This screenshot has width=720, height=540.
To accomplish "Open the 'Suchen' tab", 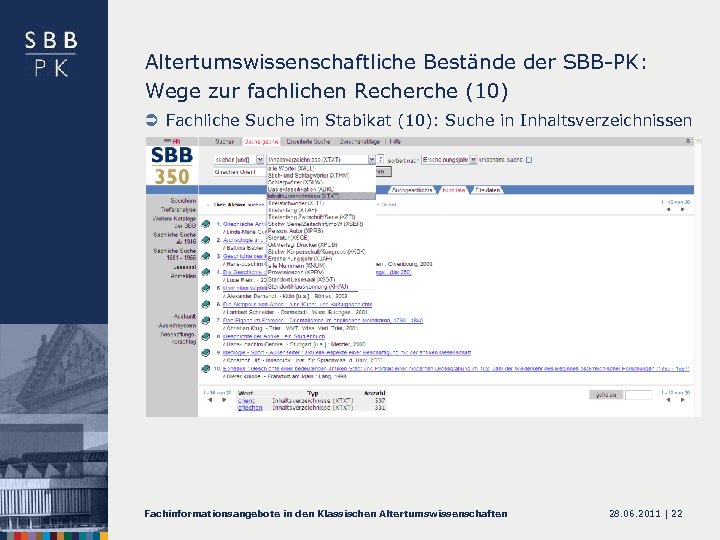I will pyautogui.click(x=225, y=141).
